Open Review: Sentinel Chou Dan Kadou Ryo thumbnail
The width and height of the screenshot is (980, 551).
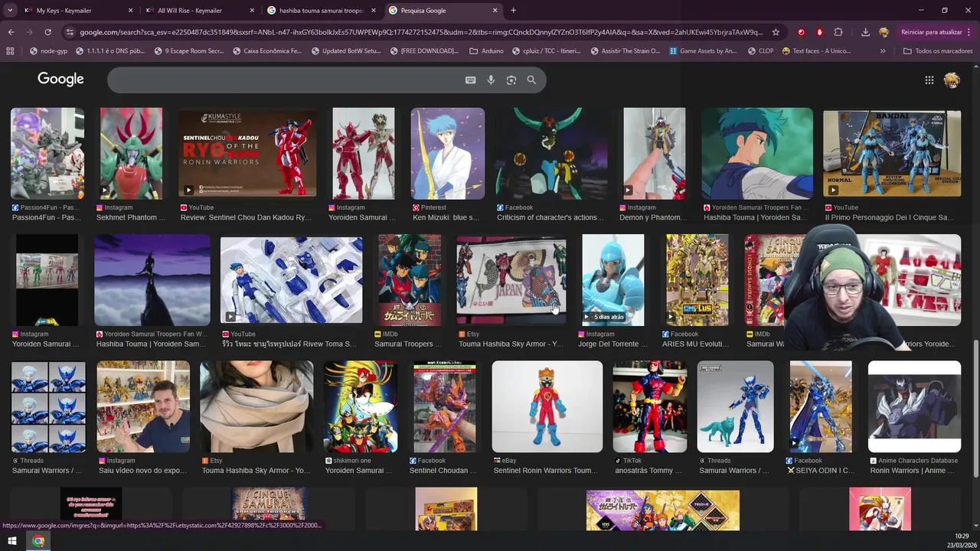[x=247, y=153]
